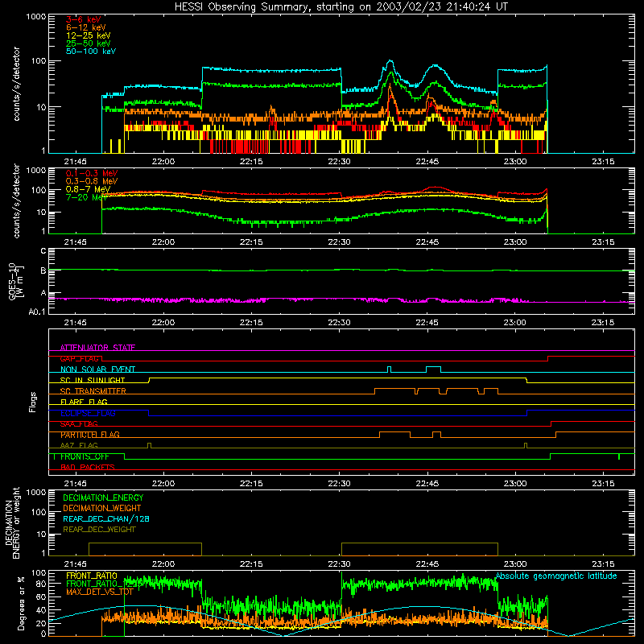Click the B level label on GOES-10 axis
The width and height of the screenshot is (644, 644).
click(x=43, y=270)
